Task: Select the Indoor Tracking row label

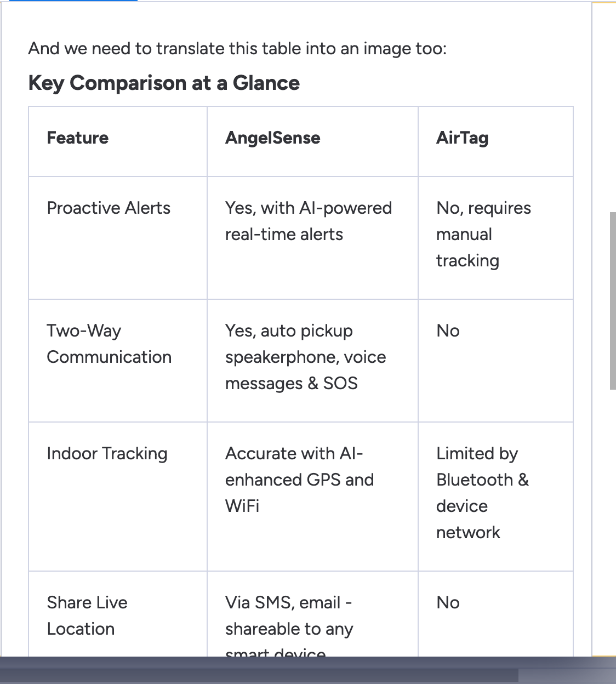Action: tap(107, 454)
